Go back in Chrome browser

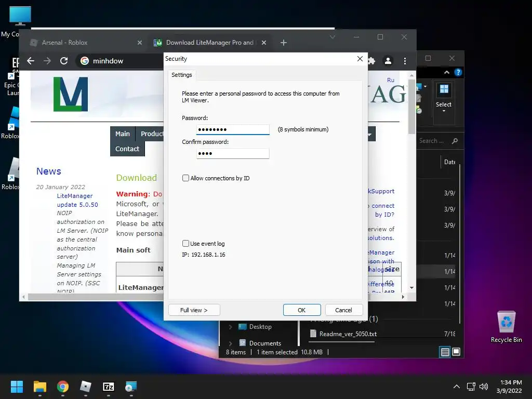click(31, 61)
